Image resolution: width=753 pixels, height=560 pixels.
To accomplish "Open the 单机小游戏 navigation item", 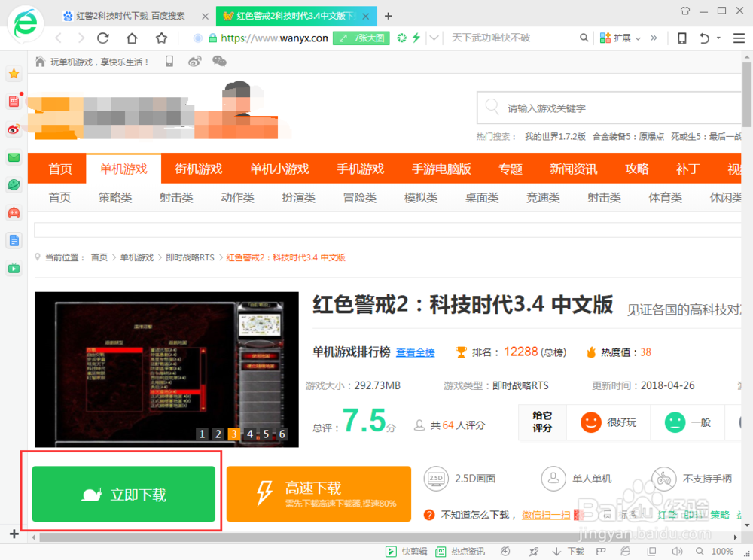I will pyautogui.click(x=279, y=169).
